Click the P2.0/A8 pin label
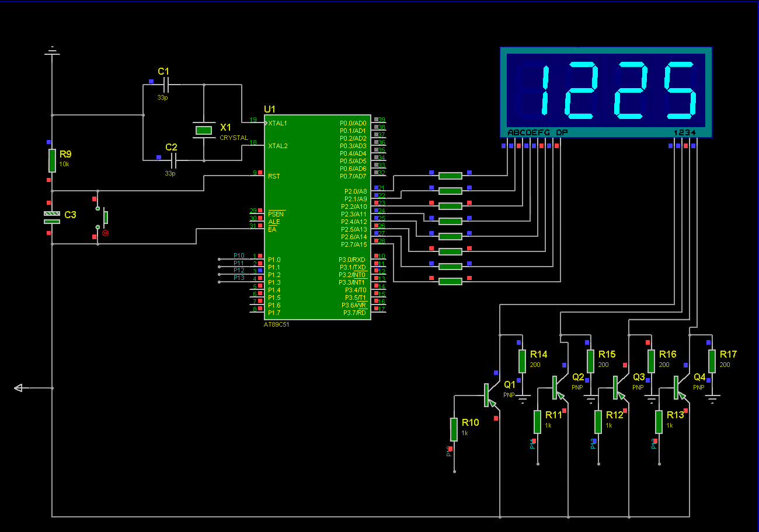 [x=354, y=191]
